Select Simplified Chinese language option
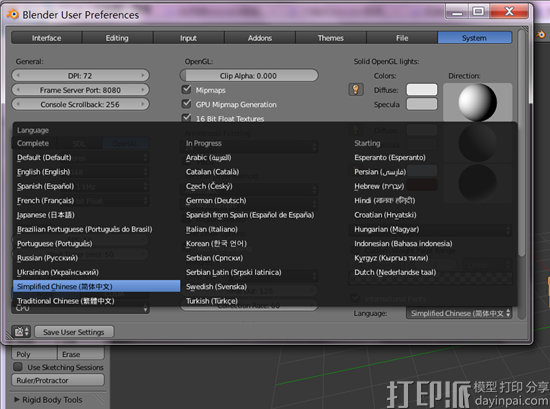The width and height of the screenshot is (550, 409). tap(96, 286)
